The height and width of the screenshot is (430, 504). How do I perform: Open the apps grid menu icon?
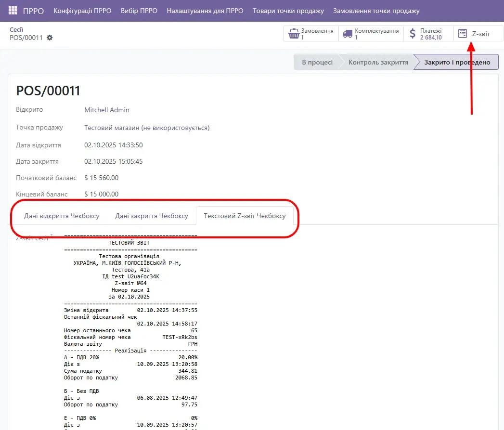pos(13,11)
